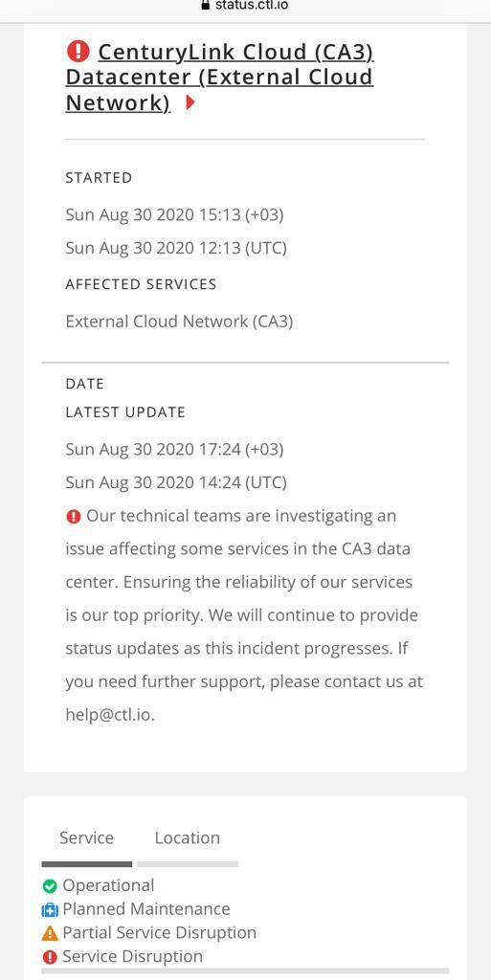The width and height of the screenshot is (491, 980).
Task: Open CenturyLink Cloud (CA3) Datacenter incident link
Action: pos(219,77)
